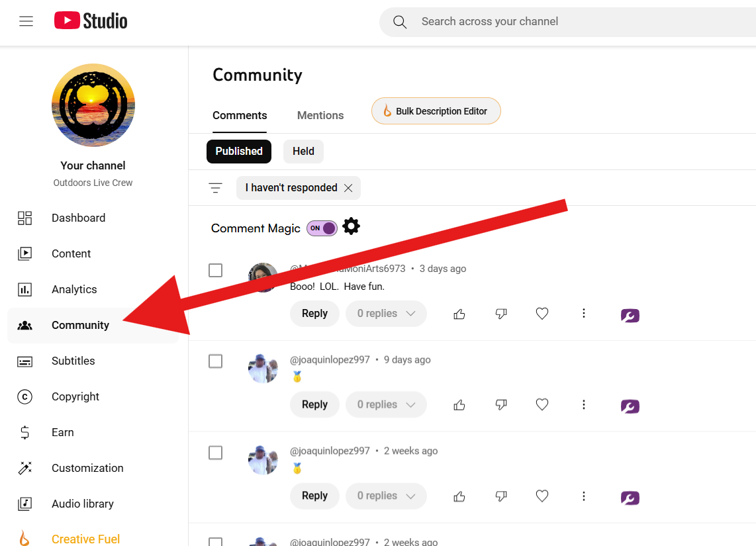
Task: Switch to the Comments tab
Action: pos(240,116)
